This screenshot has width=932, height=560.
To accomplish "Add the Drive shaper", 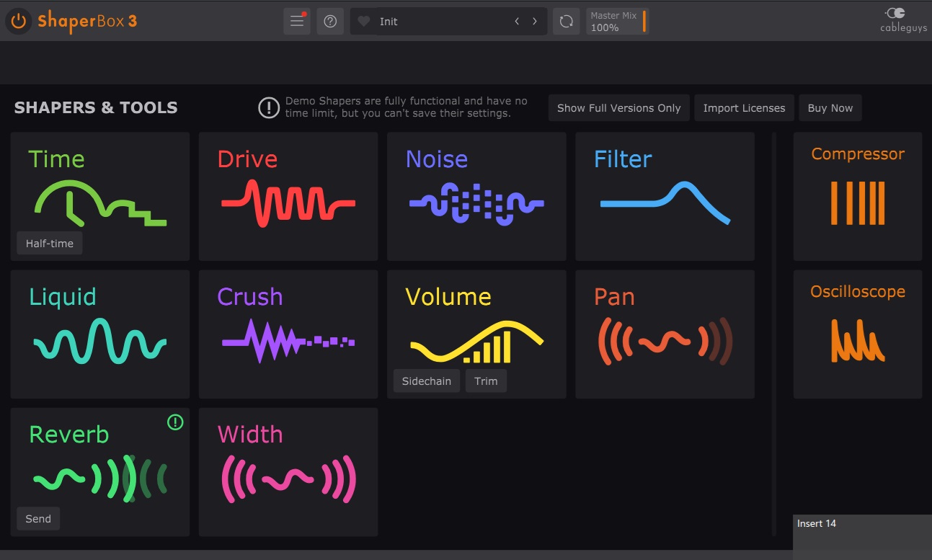I will pos(288,196).
